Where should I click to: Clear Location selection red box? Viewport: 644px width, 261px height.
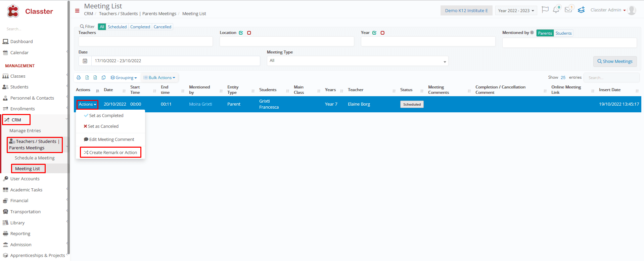(249, 33)
